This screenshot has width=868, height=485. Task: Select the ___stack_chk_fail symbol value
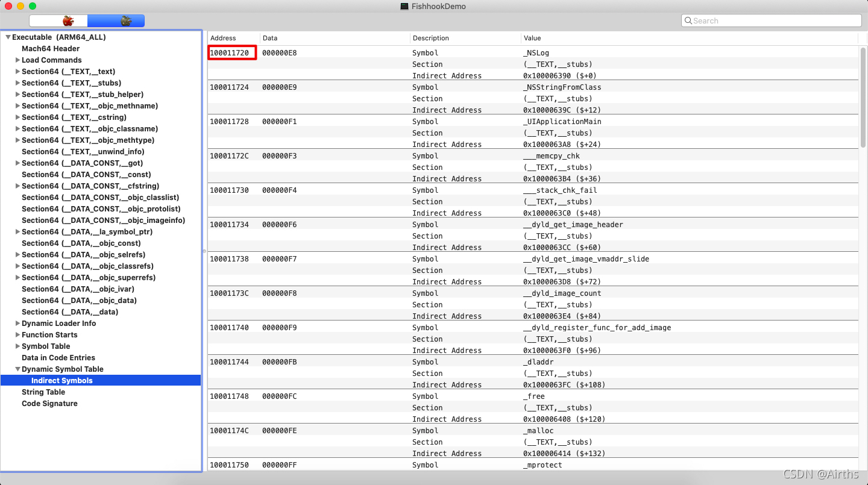(x=560, y=190)
